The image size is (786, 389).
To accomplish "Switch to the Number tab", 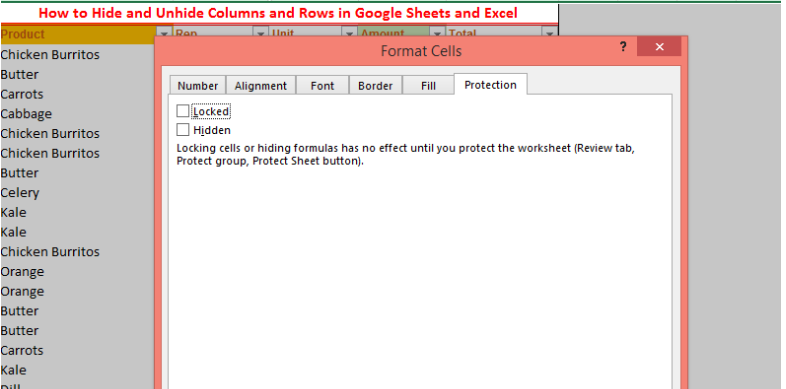I will 198,86.
